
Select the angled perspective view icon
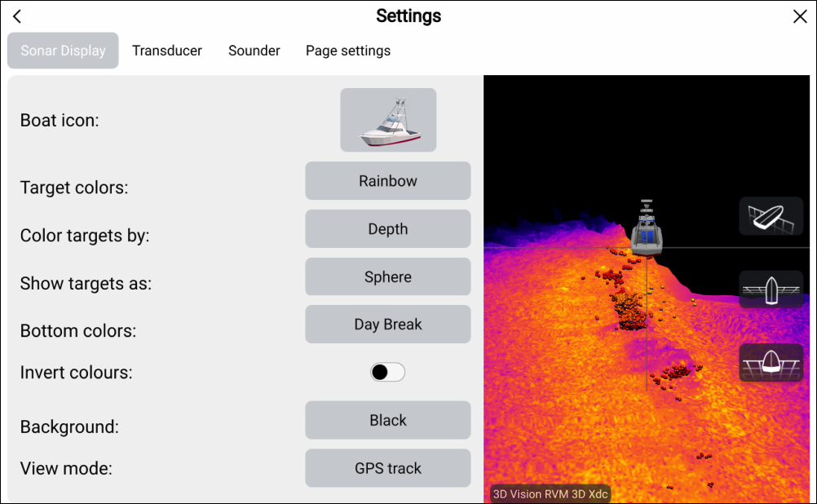(x=771, y=216)
